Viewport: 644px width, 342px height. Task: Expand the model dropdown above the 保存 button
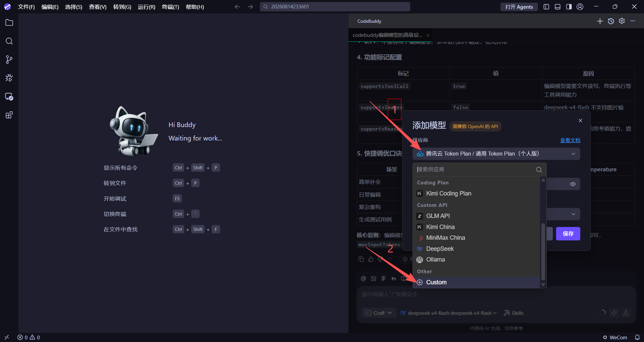(573, 214)
